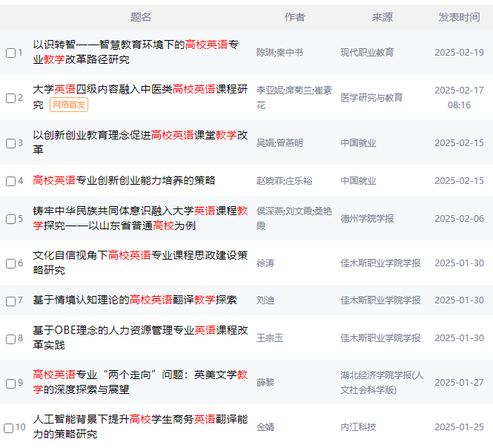Screen dimensions: 493x448
Task: Open the source 现代职业教育
Action: [367, 53]
